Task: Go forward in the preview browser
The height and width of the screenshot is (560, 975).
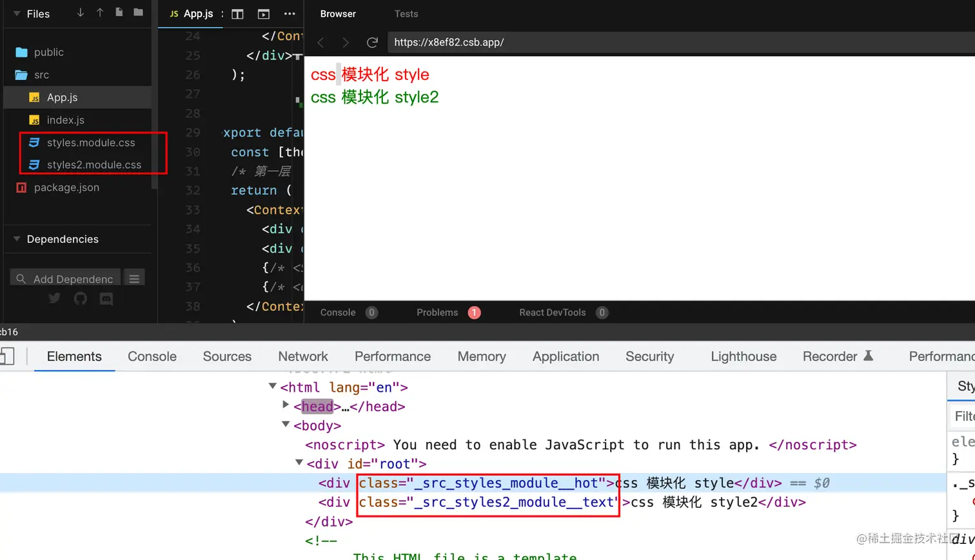Action: tap(346, 43)
